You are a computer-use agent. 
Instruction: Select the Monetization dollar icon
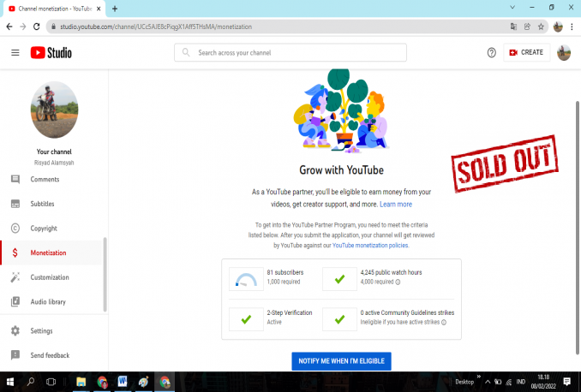[x=15, y=253]
